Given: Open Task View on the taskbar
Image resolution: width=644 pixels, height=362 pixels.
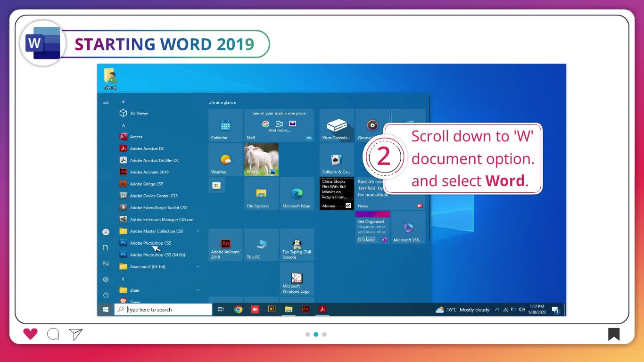Looking at the screenshot, I should pos(221,310).
